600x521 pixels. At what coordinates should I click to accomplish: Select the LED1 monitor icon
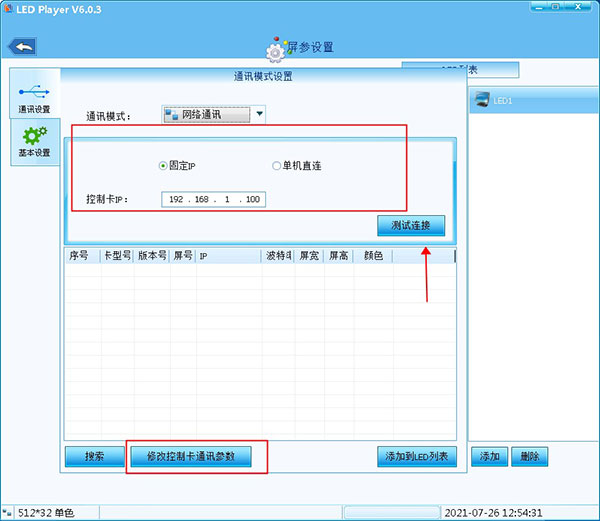[482, 99]
